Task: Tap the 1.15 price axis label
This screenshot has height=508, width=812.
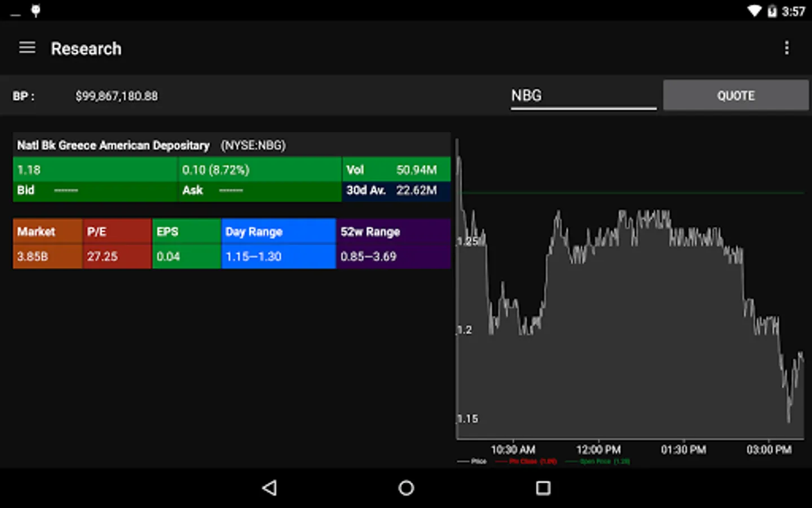Action: coord(467,419)
